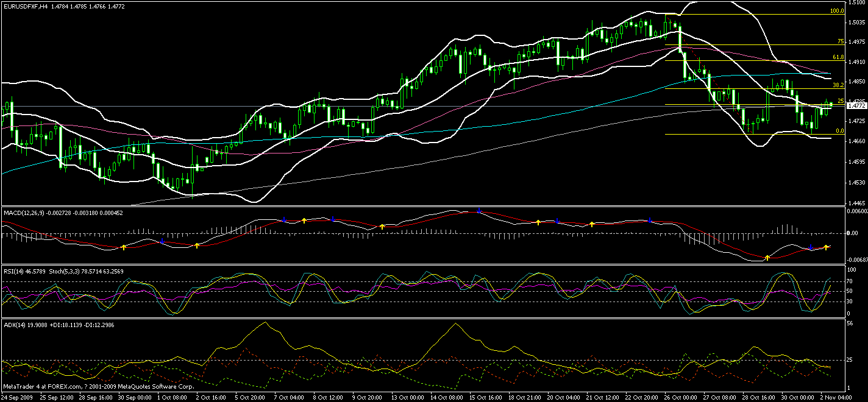868x402 pixels.
Task: Click 1.4725 on the price scale
Action: click(856, 122)
